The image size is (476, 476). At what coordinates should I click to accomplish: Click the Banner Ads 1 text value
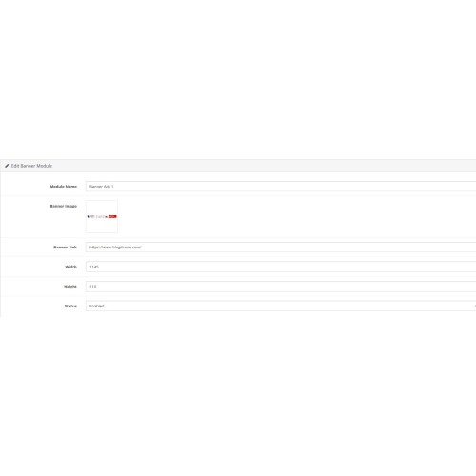point(101,187)
